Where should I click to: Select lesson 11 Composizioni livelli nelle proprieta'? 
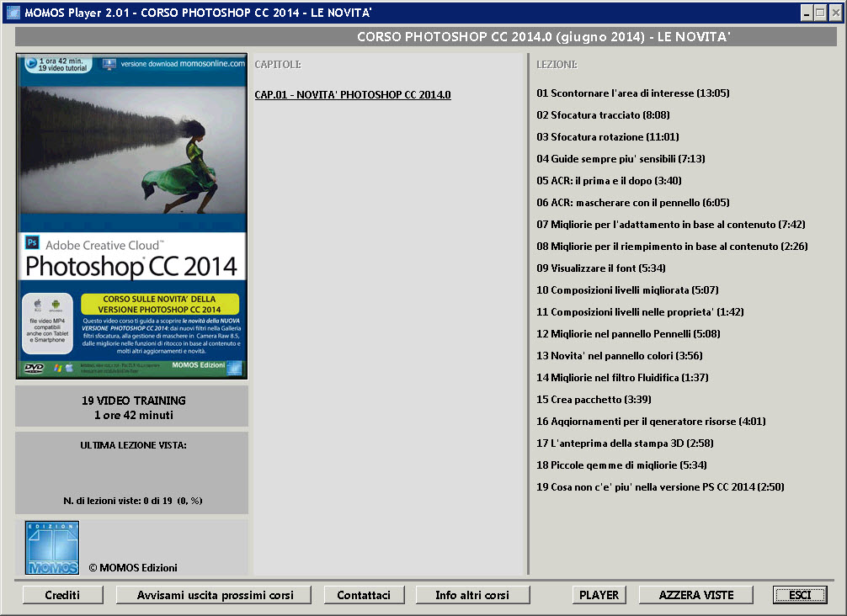(640, 312)
